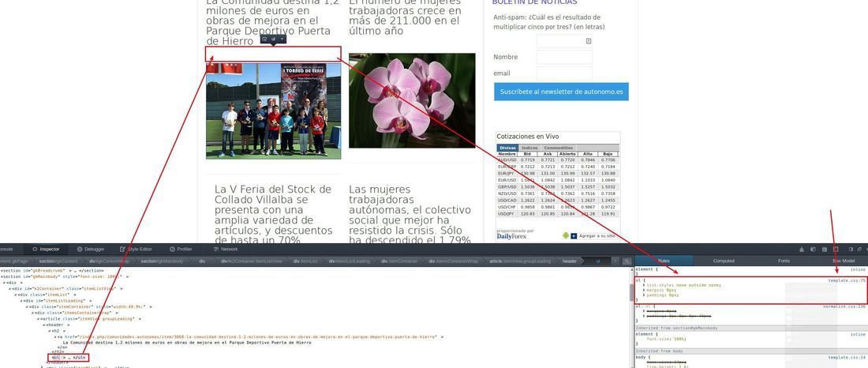Select section#gkBreadcrumb node in markup
Viewport: 868px width, 368px height.
click(x=52, y=270)
